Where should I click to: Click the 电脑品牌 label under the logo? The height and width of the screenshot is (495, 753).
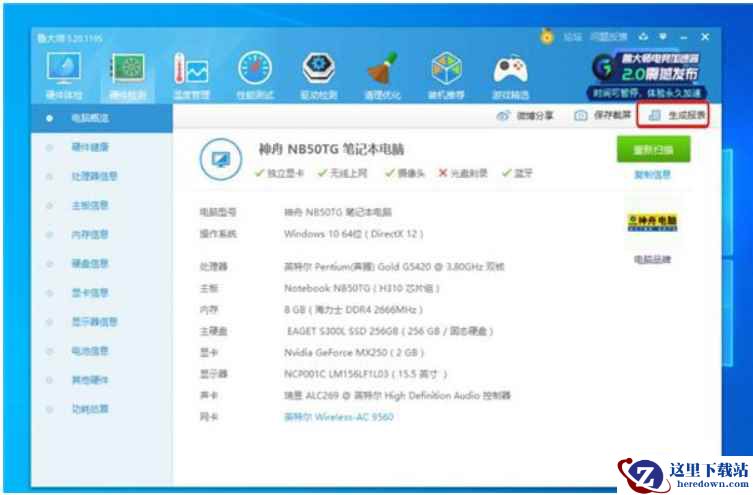[653, 260]
